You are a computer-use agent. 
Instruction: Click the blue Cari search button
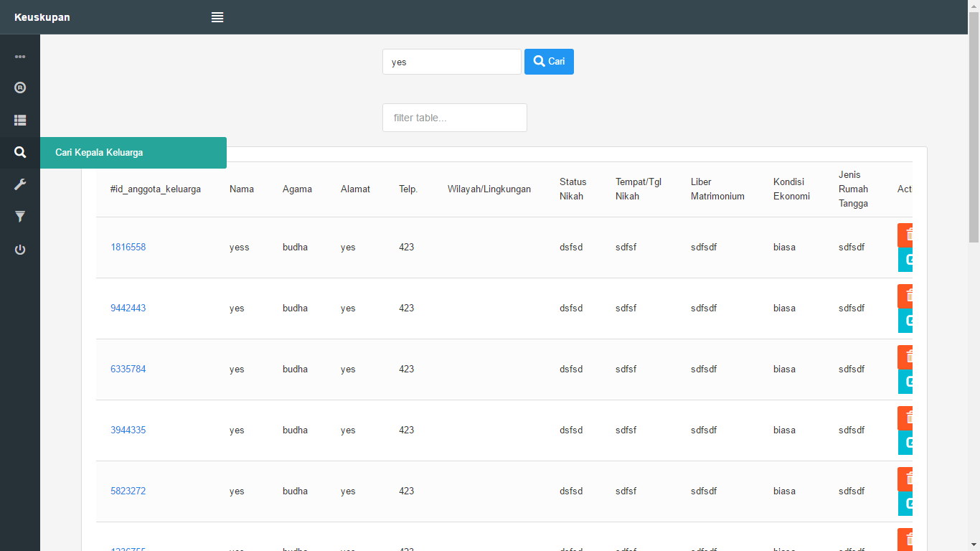pos(549,62)
